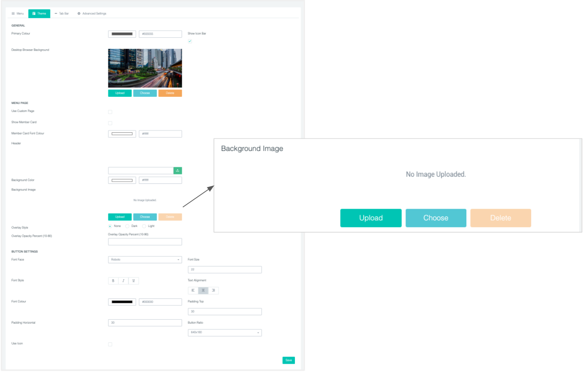Click Choose in the enlarged Background Image callout
Viewport: 588px width, 373px height.
tap(436, 218)
